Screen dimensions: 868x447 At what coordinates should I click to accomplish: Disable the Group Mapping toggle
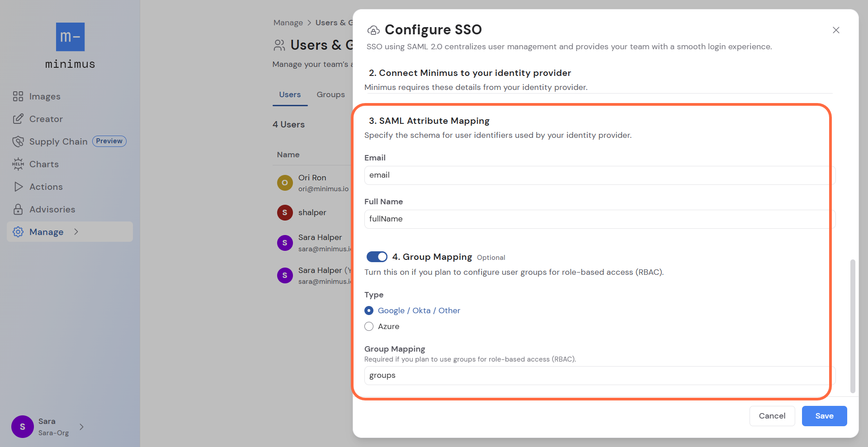pos(376,257)
